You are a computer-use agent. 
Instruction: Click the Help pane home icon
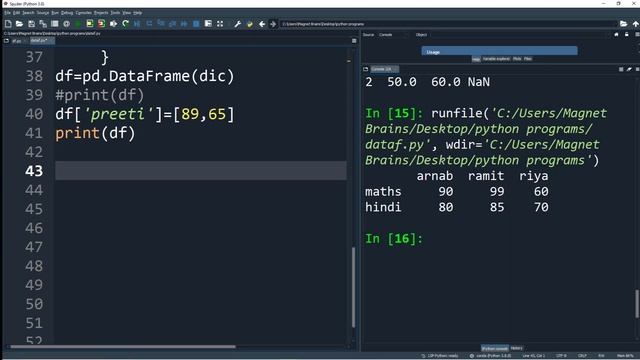pyautogui.click(x=616, y=35)
